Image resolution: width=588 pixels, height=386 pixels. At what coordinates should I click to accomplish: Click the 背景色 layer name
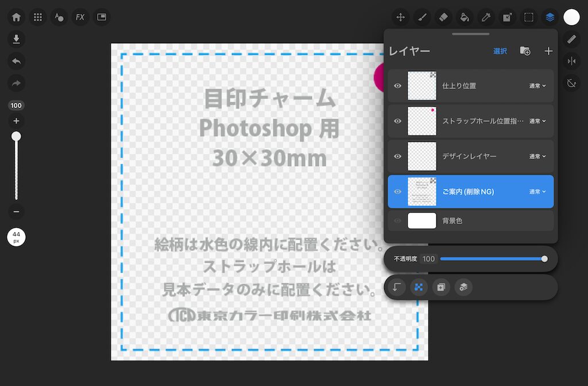(452, 221)
